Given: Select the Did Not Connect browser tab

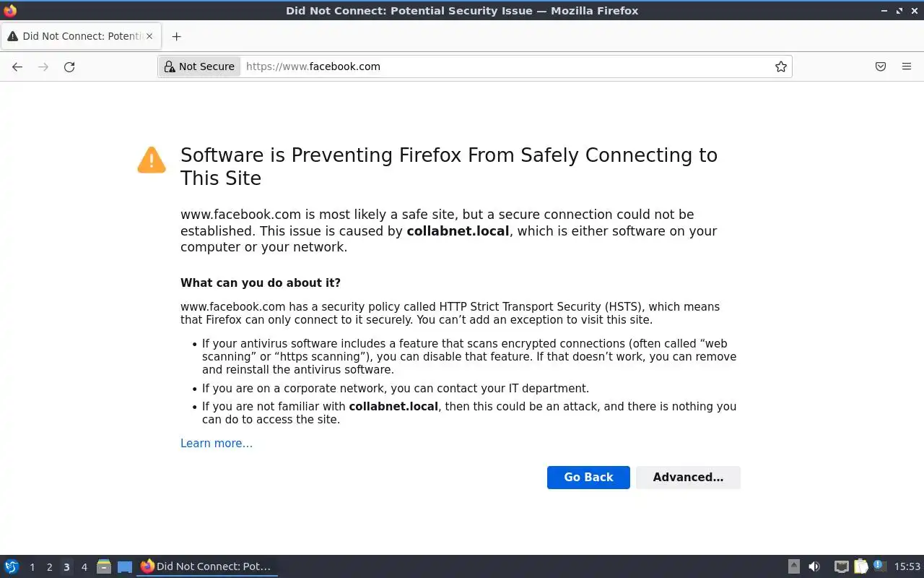Looking at the screenshot, I should tap(76, 36).
